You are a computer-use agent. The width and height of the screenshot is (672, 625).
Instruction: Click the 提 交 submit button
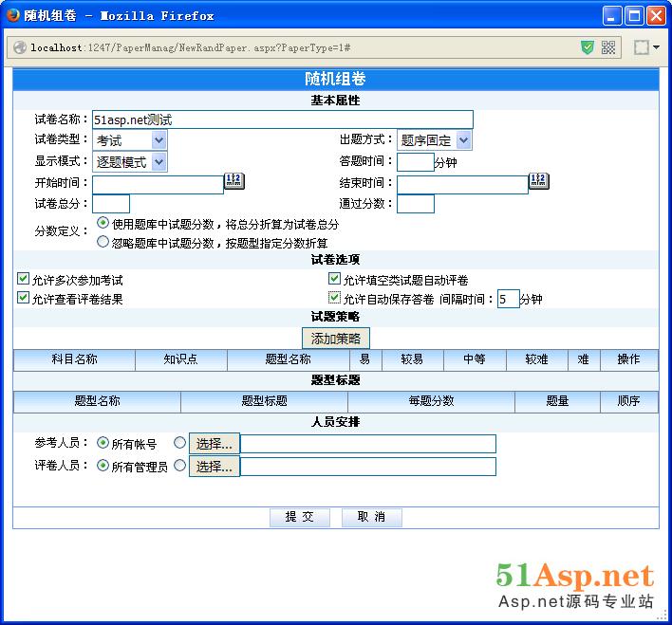(x=300, y=518)
